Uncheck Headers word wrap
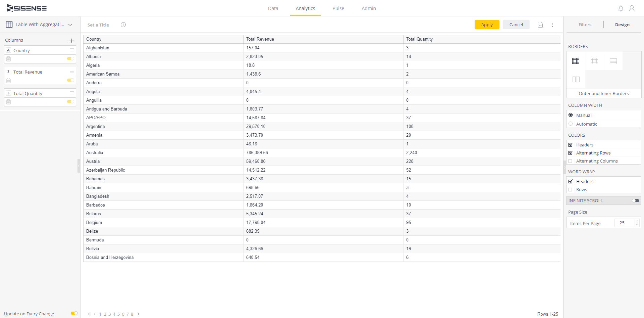This screenshot has width=644, height=318. [x=571, y=181]
